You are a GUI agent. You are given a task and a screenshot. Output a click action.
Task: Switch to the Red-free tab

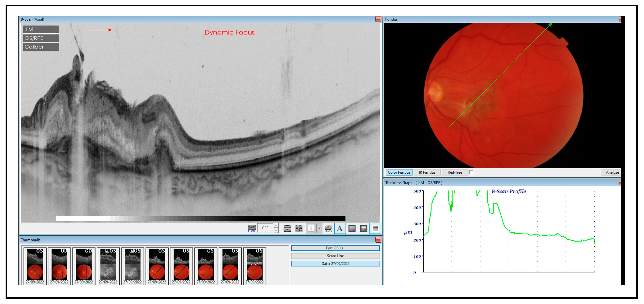455,172
